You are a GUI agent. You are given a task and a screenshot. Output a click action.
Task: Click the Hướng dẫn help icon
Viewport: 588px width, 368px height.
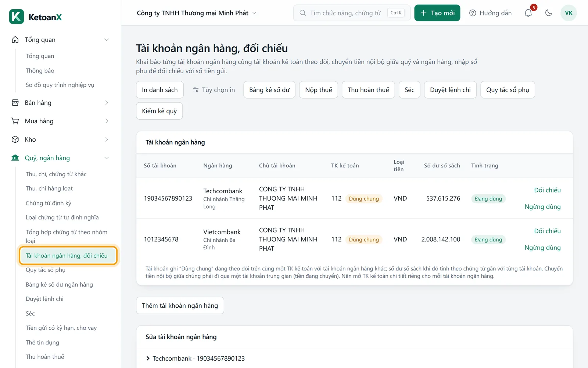pos(473,13)
